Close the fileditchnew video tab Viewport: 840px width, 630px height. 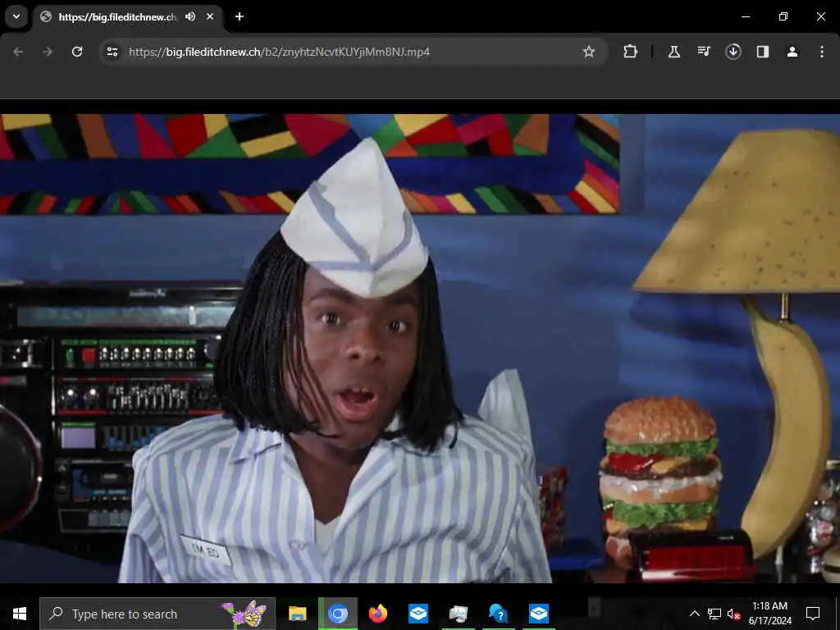210,16
